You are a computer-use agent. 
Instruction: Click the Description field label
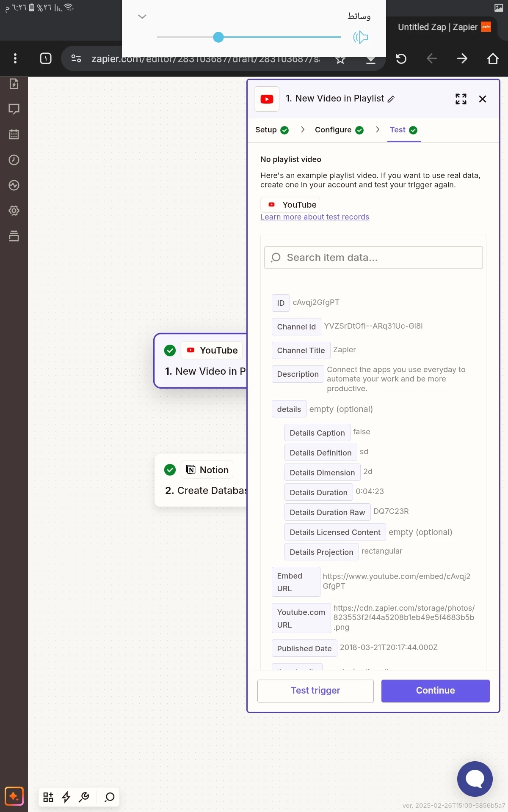pyautogui.click(x=298, y=374)
